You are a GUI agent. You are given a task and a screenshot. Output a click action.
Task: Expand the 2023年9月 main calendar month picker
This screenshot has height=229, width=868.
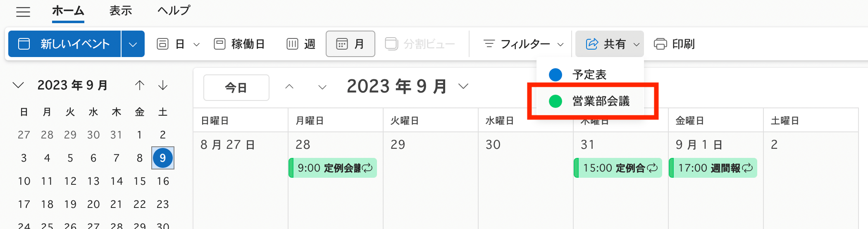click(464, 86)
